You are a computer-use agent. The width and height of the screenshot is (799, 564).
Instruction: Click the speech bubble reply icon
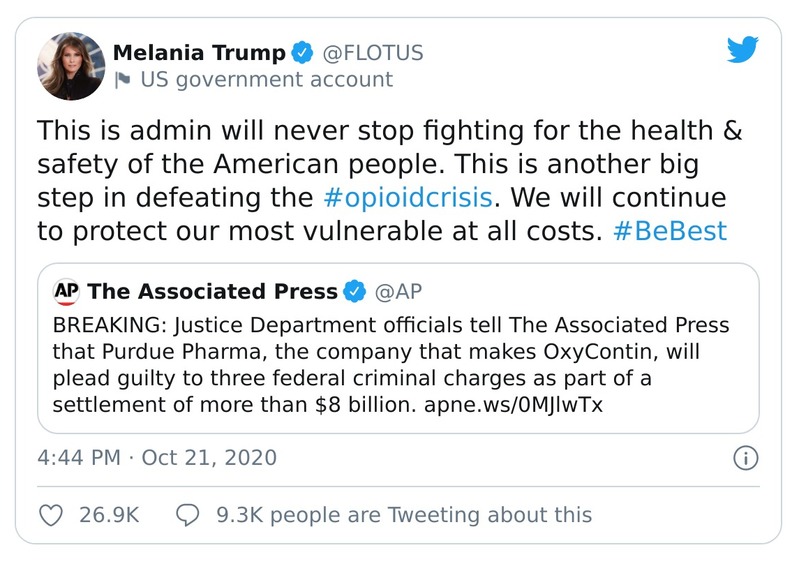point(187,515)
